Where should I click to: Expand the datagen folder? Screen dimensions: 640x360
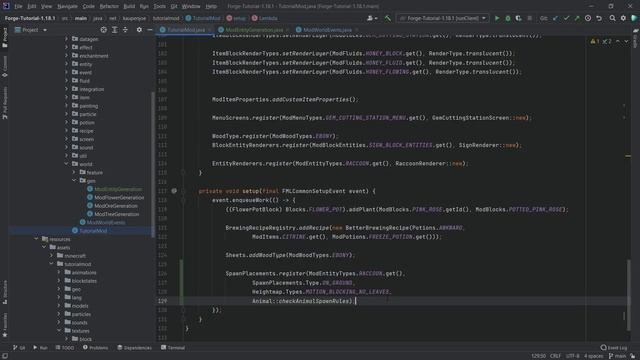click(67, 39)
